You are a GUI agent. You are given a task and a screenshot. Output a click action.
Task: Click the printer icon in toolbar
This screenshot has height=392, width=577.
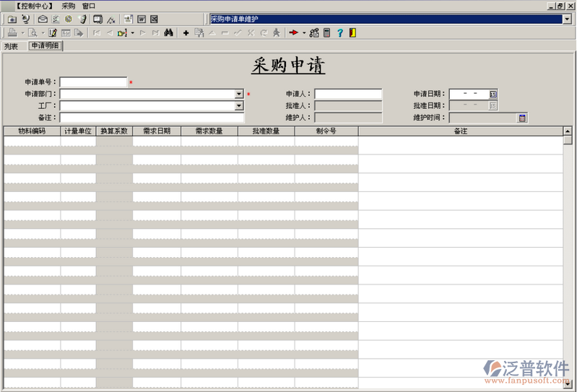[12, 33]
